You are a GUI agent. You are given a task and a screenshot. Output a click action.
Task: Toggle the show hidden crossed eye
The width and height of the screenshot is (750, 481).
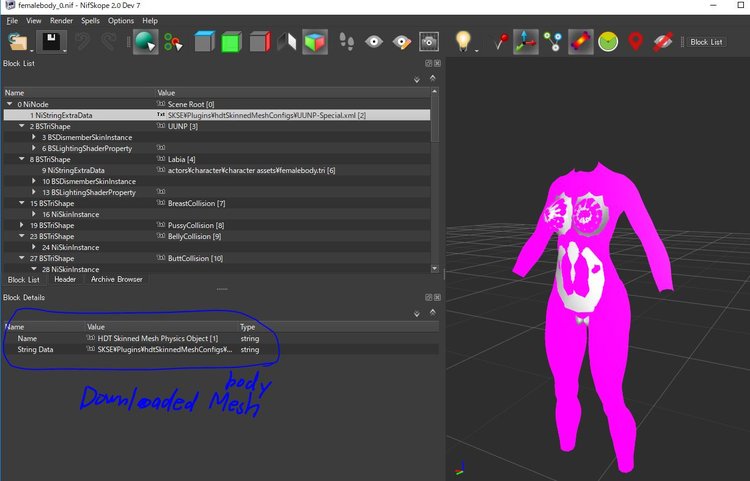click(x=663, y=42)
